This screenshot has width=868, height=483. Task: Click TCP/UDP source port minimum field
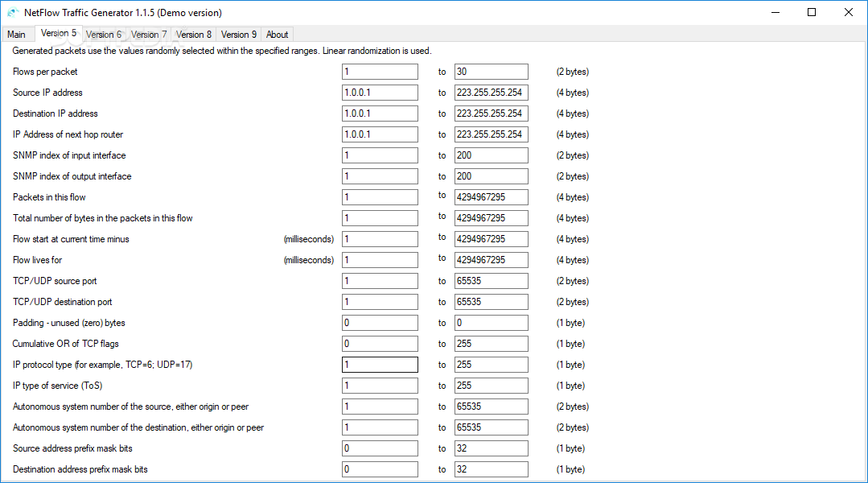pos(380,281)
